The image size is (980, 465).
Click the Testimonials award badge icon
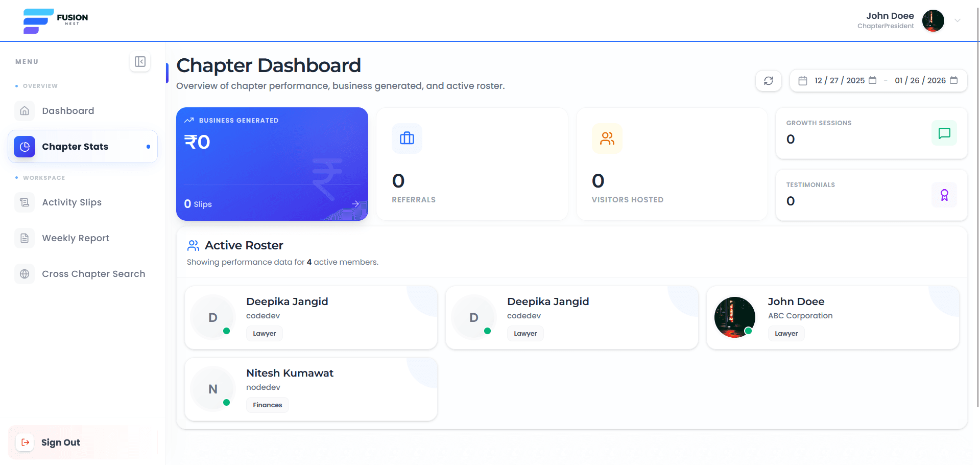tap(944, 195)
